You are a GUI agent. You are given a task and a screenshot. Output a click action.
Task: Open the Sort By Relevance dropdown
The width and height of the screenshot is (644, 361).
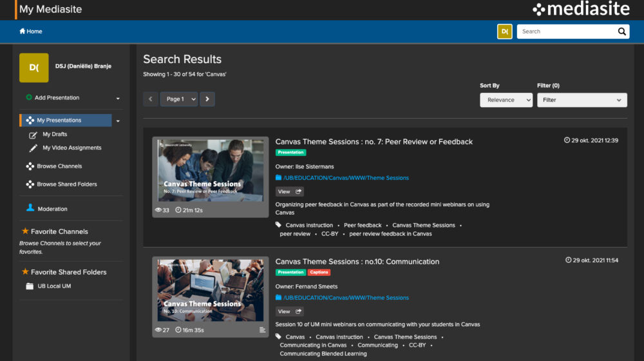(x=506, y=100)
